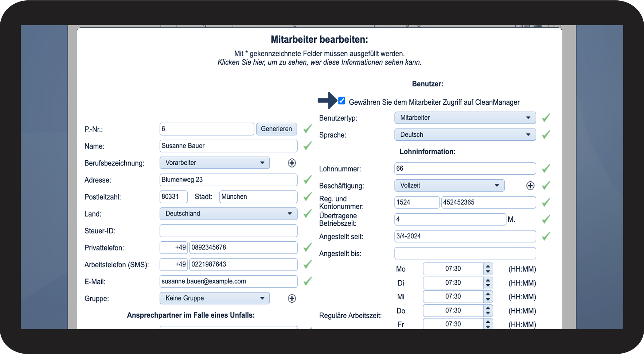Click the plus icon beside Berufsbezeichnung

pyautogui.click(x=292, y=163)
